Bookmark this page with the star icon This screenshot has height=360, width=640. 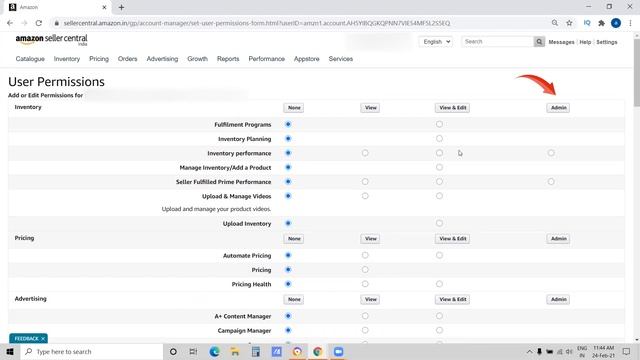coord(569,23)
